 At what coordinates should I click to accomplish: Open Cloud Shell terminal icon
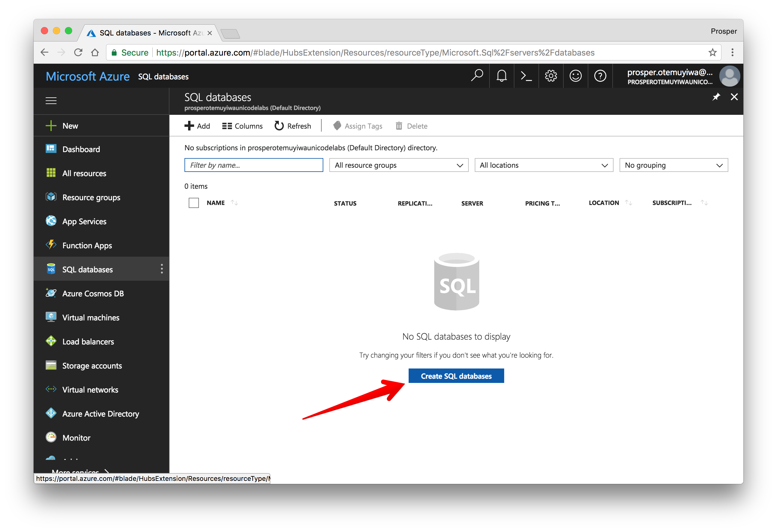526,76
